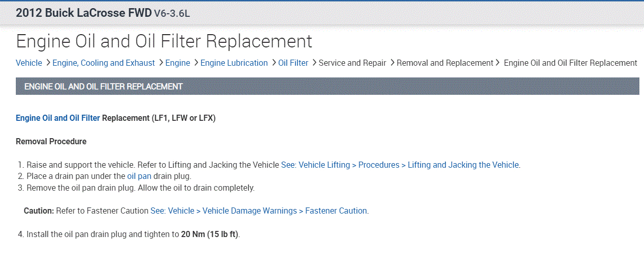Click Removal and Replacement breadcrumb item
This screenshot has height=260, width=644.
pos(445,63)
